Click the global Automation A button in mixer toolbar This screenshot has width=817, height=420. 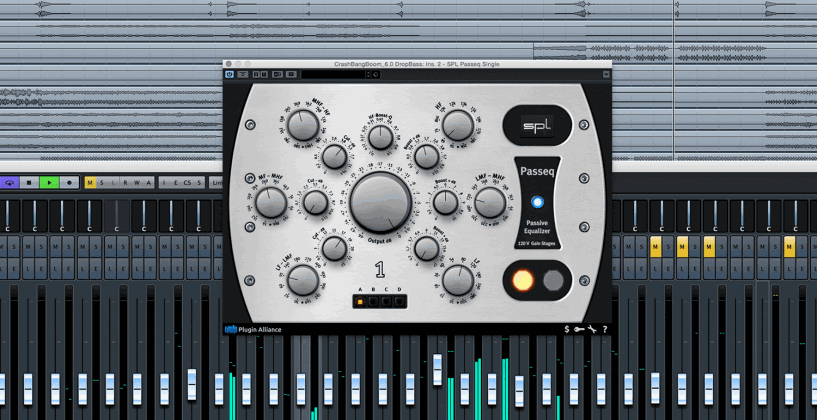click(148, 182)
